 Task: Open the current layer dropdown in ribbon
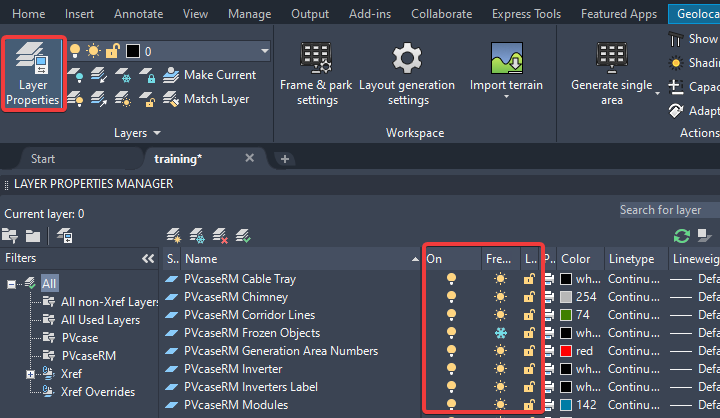[264, 51]
